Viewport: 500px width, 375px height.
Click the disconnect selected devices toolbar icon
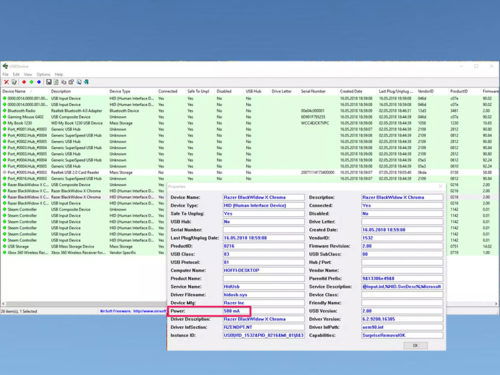(14, 82)
